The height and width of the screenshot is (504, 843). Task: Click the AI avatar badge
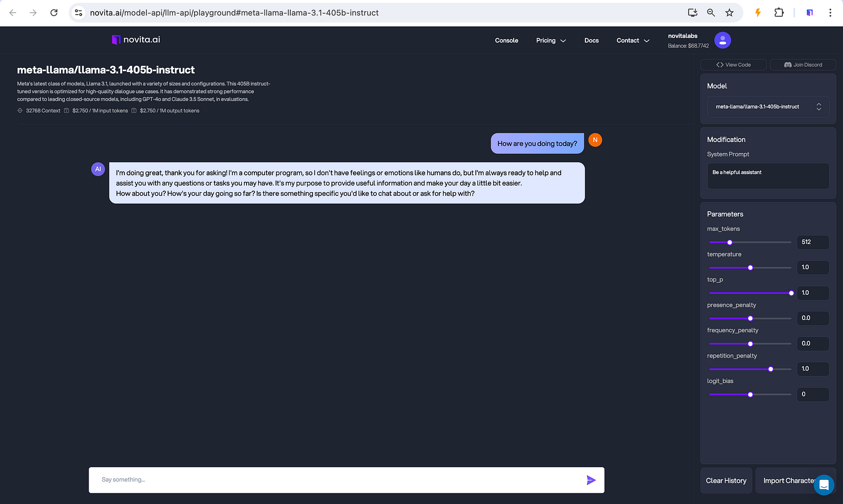pyautogui.click(x=98, y=169)
